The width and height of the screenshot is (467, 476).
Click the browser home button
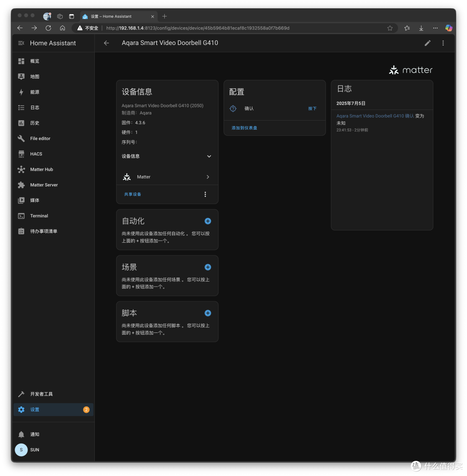(63, 28)
